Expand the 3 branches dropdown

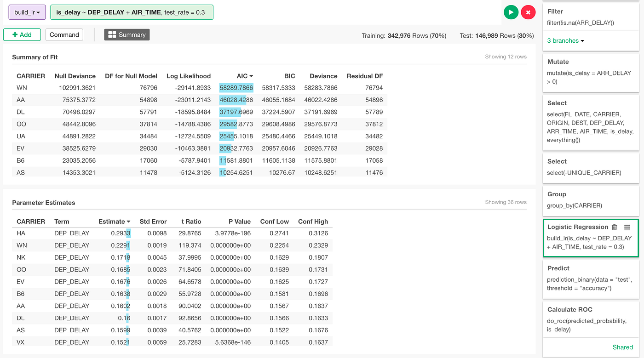(x=566, y=40)
